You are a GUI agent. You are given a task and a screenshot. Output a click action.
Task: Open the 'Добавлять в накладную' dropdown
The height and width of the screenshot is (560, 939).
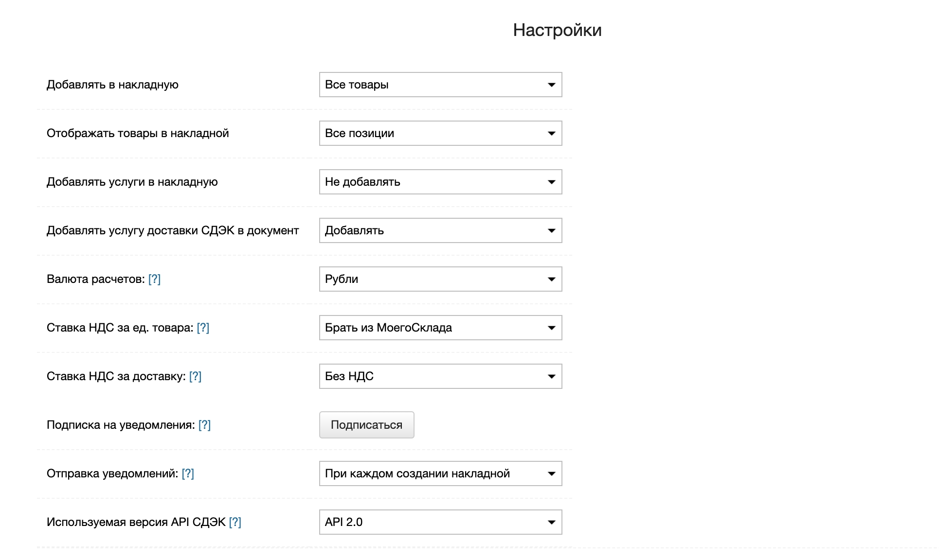[x=440, y=85]
